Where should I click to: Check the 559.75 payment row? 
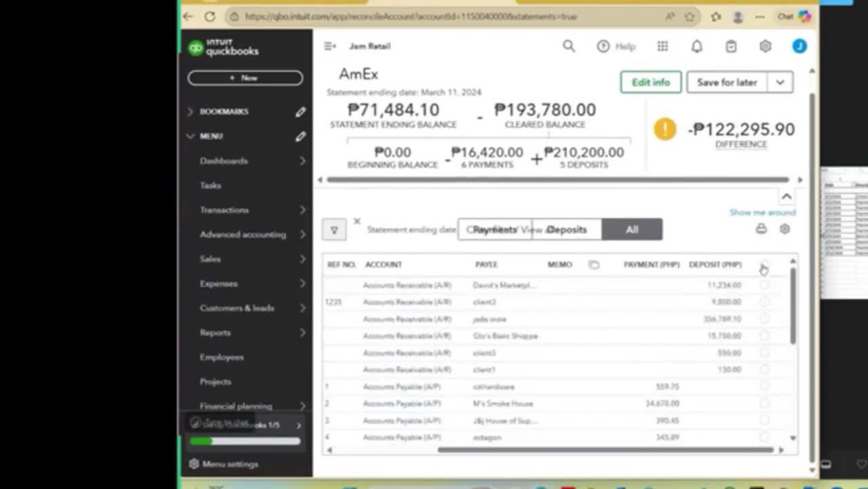(764, 387)
